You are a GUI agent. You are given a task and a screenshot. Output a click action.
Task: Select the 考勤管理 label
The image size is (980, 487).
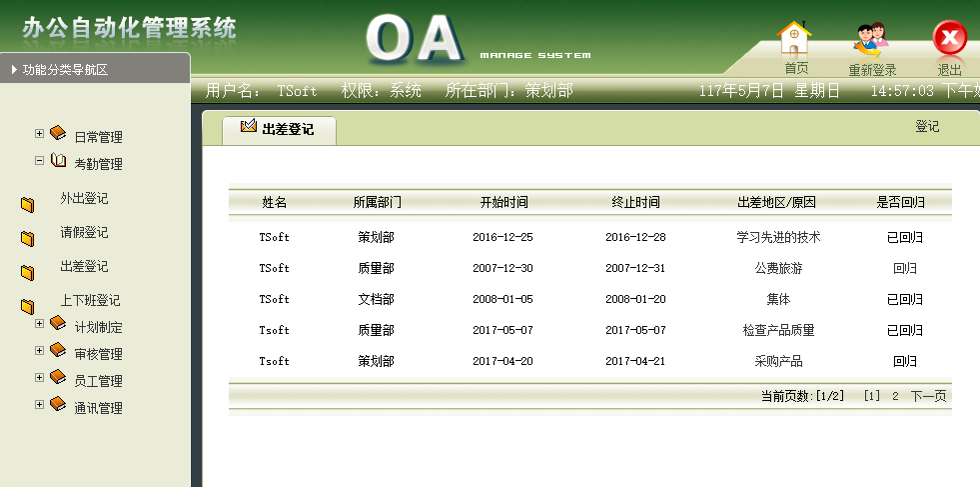98,164
